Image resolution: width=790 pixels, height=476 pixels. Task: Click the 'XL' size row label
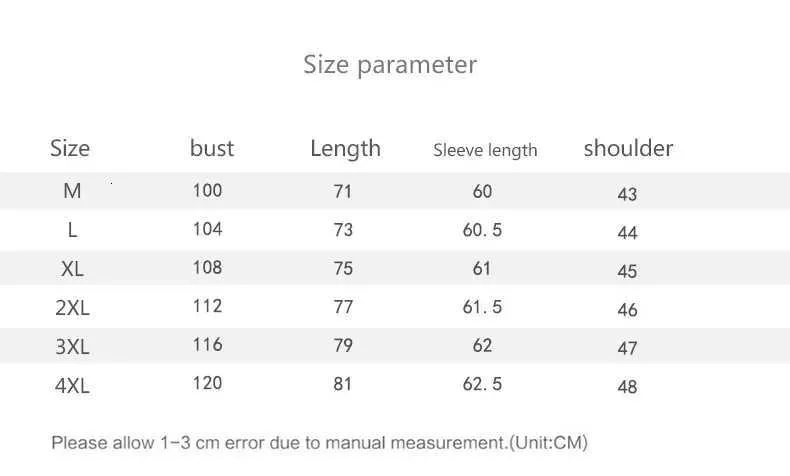(x=72, y=269)
